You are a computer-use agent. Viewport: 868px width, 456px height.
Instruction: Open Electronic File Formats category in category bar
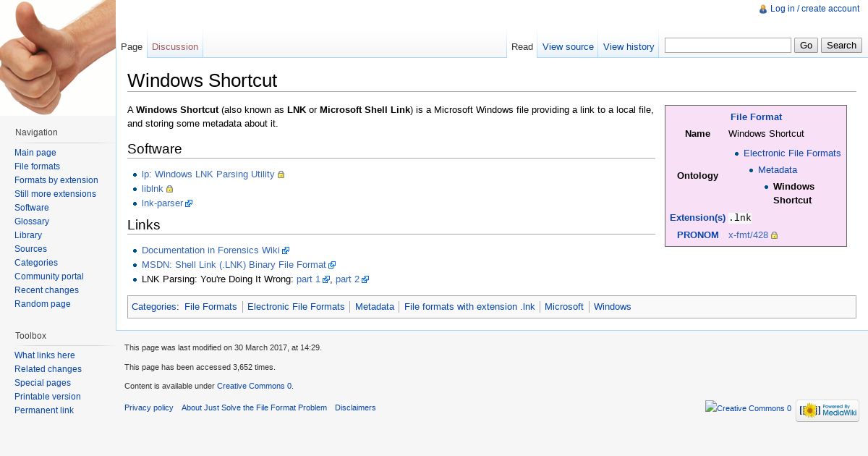(296, 307)
